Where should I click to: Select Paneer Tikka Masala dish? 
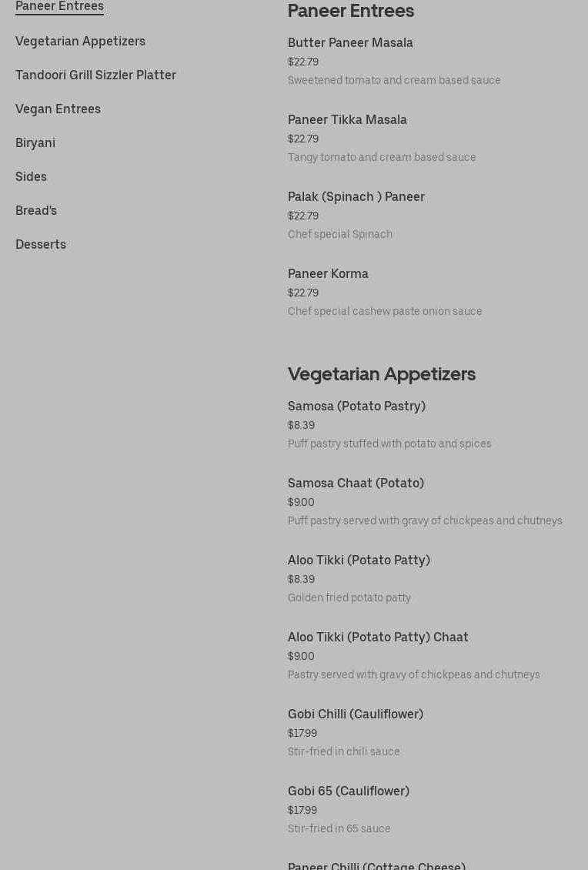[347, 120]
